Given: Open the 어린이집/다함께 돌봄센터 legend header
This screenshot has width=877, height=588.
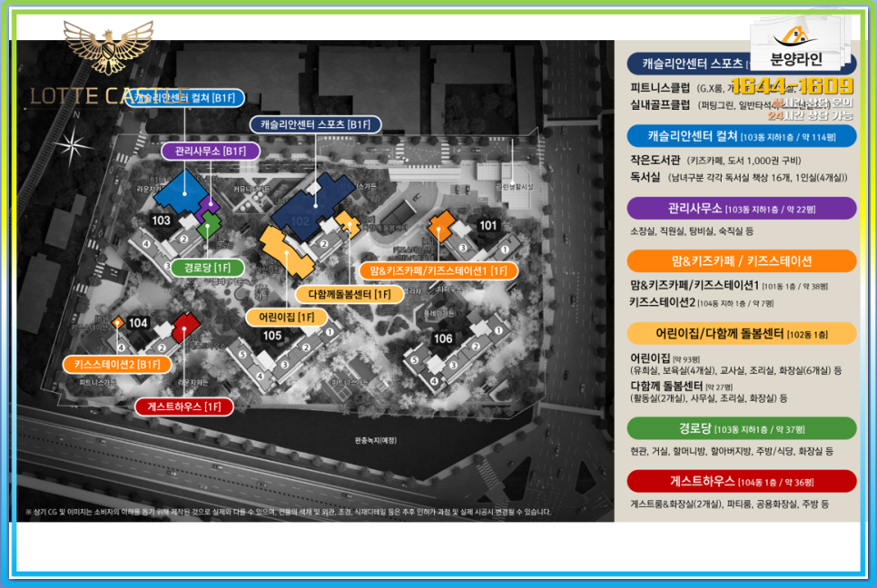Looking at the screenshot, I should [742, 334].
